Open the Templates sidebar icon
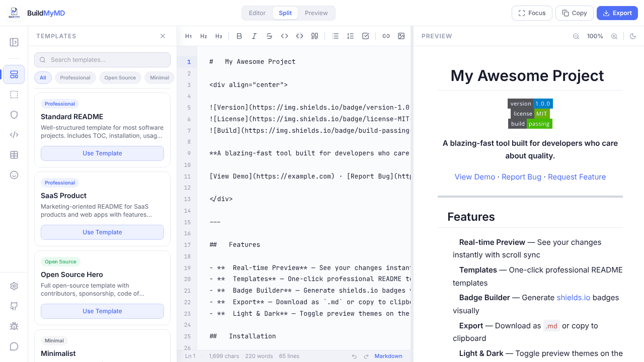 [14, 74]
